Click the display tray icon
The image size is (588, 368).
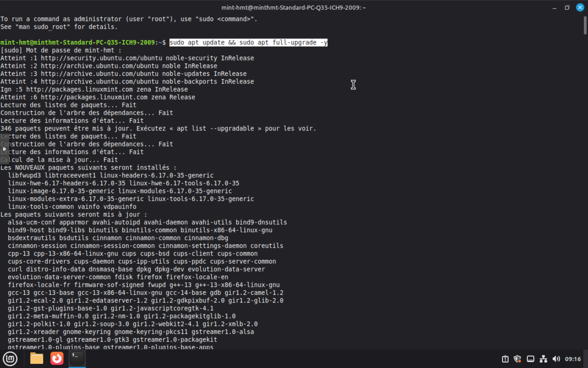[x=530, y=359]
